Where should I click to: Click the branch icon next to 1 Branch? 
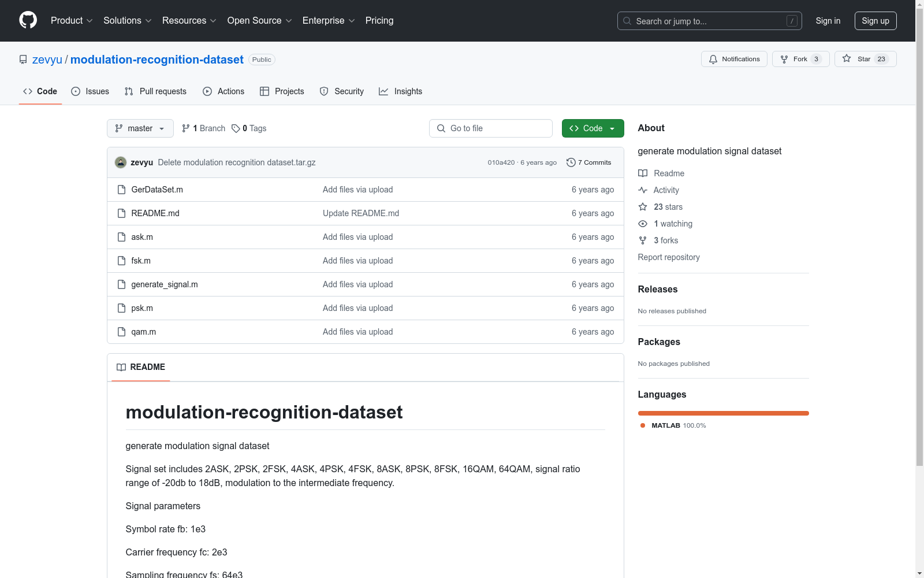186,128
